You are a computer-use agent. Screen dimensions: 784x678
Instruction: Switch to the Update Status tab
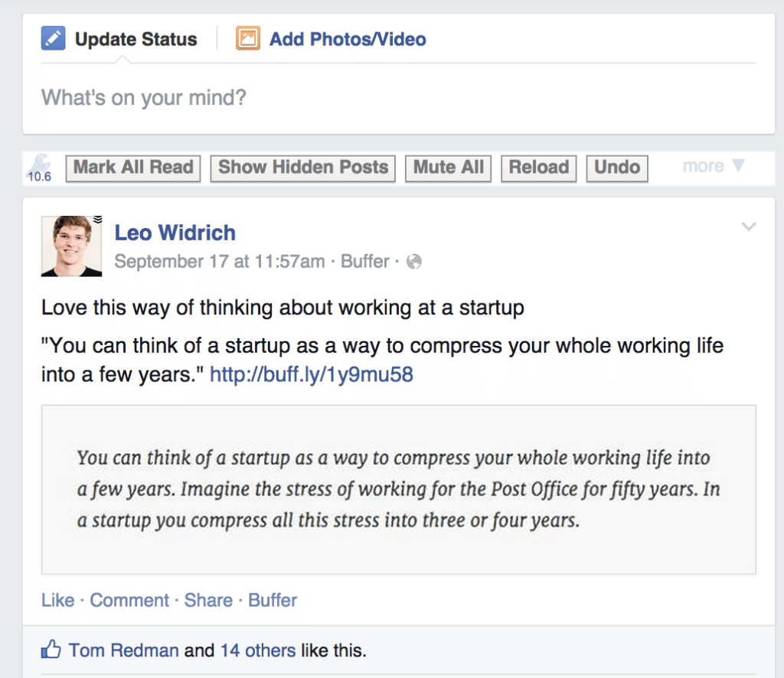click(x=135, y=37)
